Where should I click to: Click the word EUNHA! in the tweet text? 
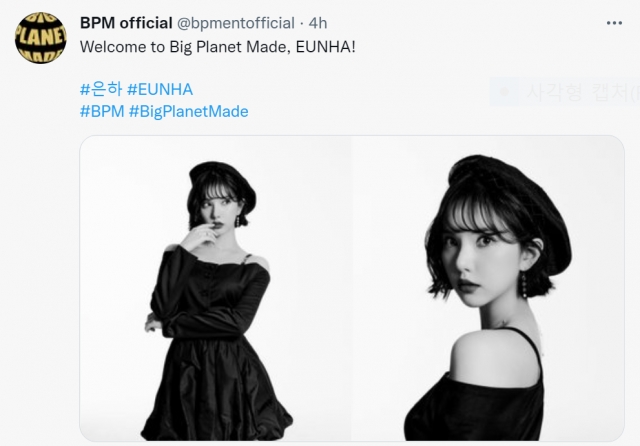point(326,47)
